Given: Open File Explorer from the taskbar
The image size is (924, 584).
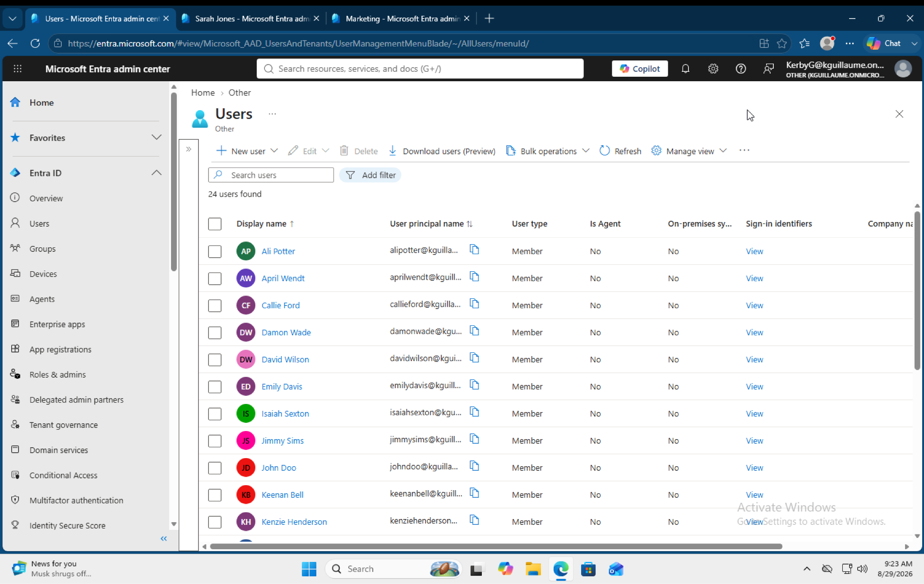Looking at the screenshot, I should click(x=533, y=569).
